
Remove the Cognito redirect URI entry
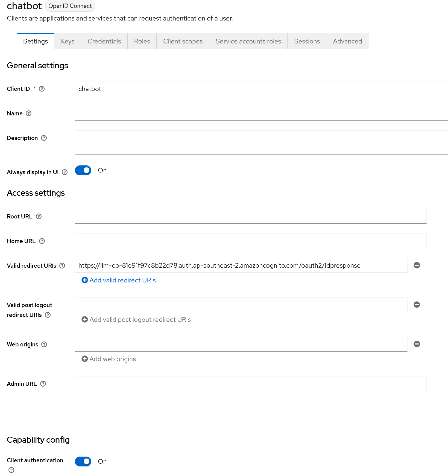pos(417,265)
